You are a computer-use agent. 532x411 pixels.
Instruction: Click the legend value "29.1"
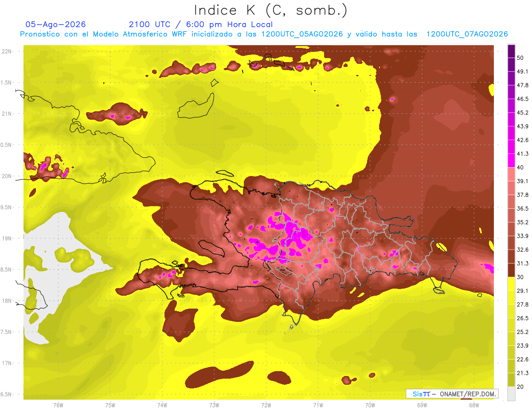click(x=522, y=291)
